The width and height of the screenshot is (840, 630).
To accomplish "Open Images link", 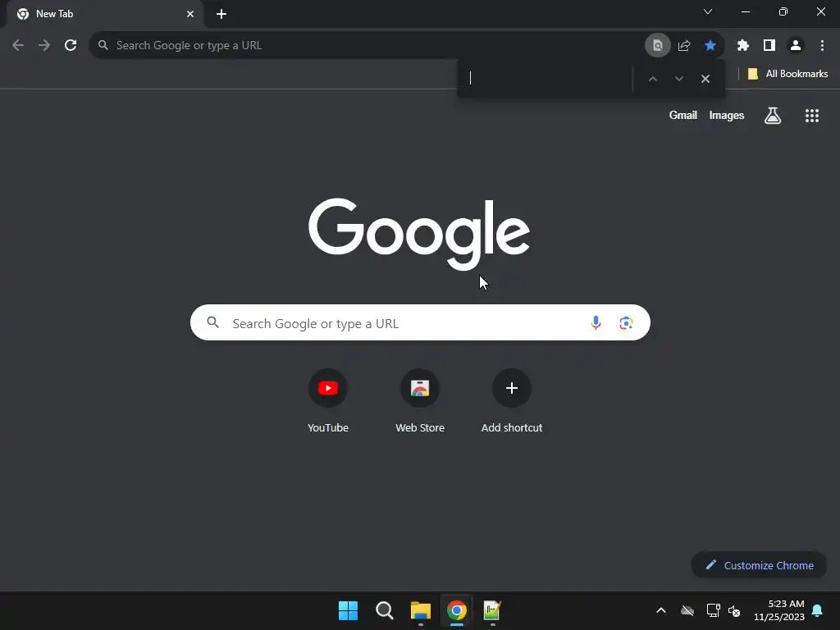I will point(727,115).
